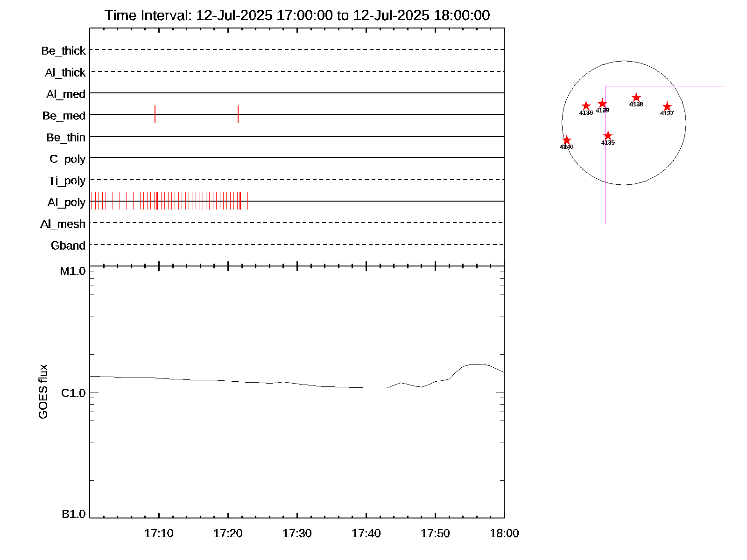Click the first red Be_med exposure marker
The width and height of the screenshot is (747, 560).
tap(155, 114)
